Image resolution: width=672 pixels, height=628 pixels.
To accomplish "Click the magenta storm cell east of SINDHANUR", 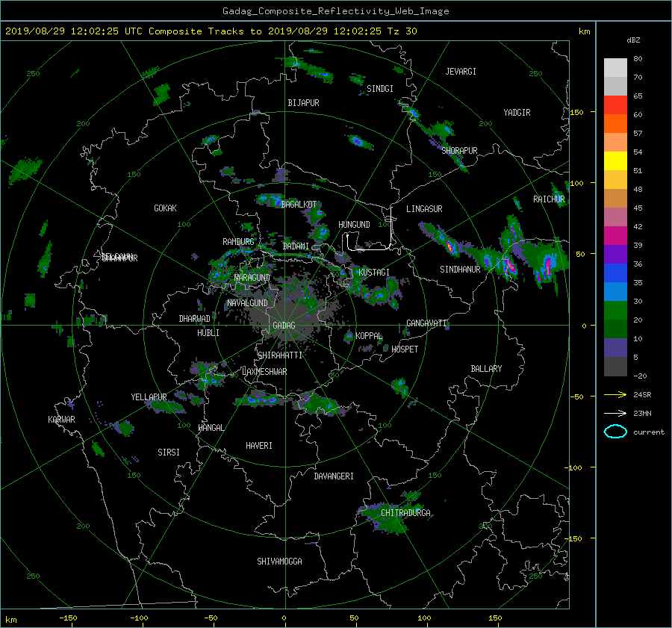I will pyautogui.click(x=509, y=266).
